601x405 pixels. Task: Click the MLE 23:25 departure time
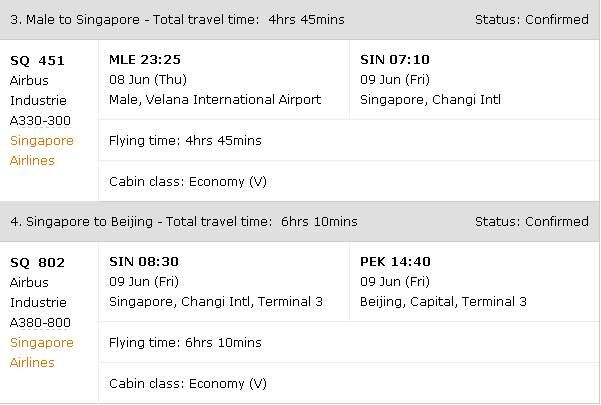click(145, 59)
